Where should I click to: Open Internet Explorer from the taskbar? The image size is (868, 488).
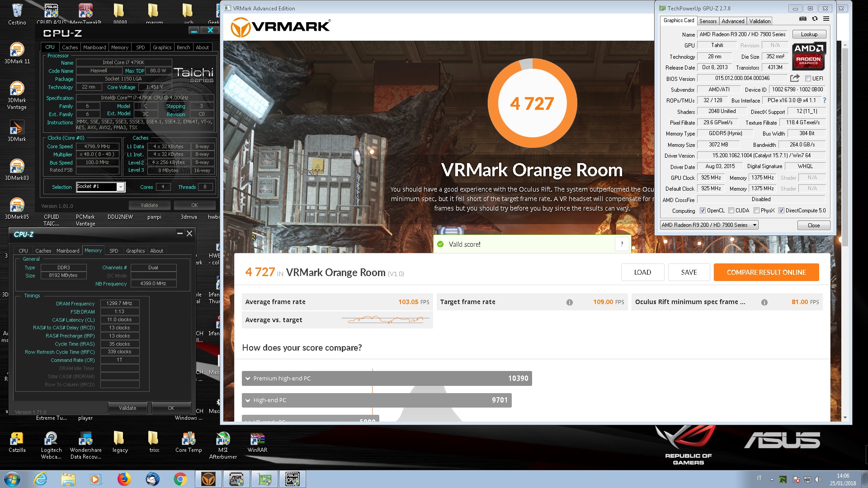click(x=41, y=479)
